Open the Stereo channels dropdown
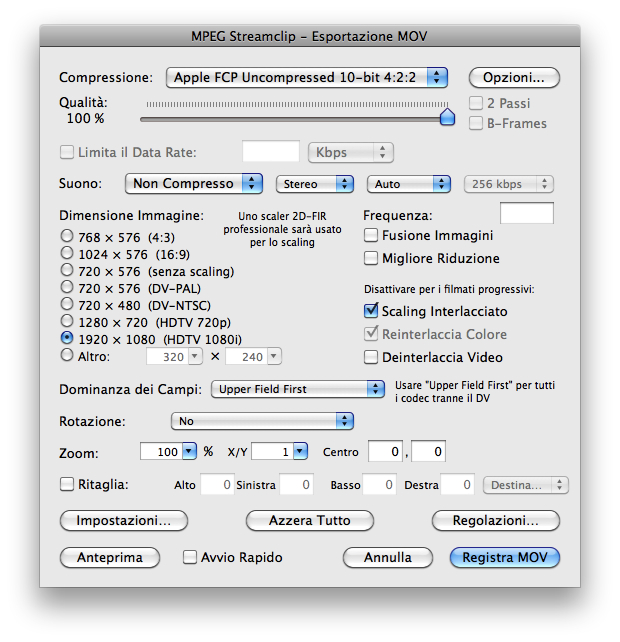Screen dimensions: 620x642 click(315, 184)
